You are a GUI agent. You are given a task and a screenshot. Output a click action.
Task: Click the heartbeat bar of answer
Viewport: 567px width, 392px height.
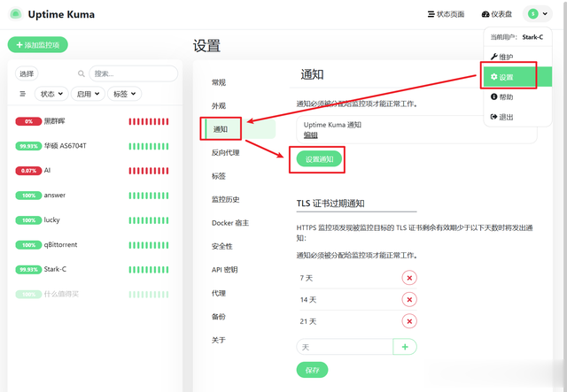149,196
